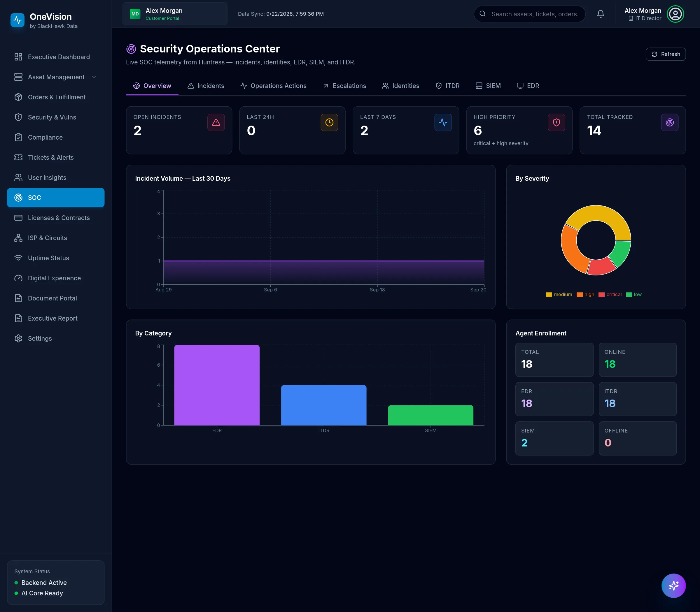Screen dimensions: 700x612
Task: Click the search magnifier icon
Action: pos(483,14)
